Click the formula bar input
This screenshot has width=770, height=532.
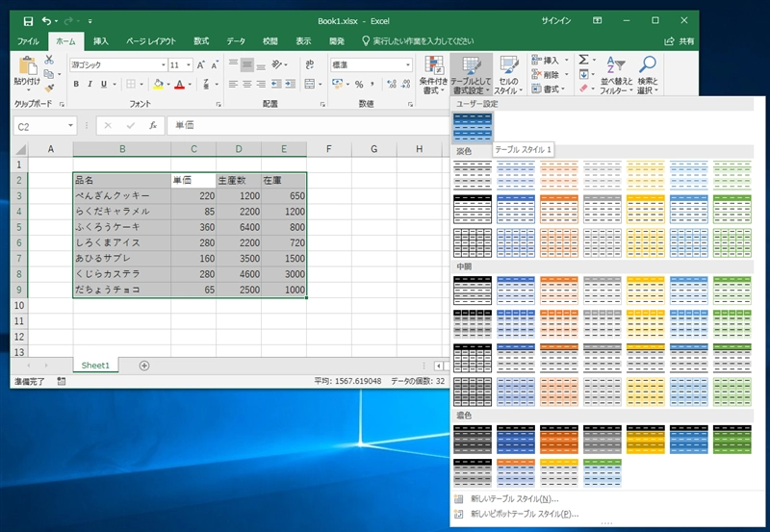309,126
